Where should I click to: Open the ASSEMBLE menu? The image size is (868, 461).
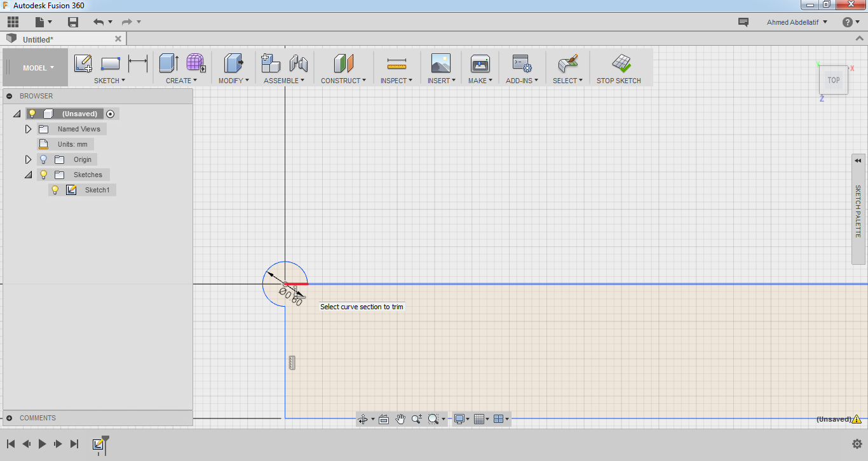(x=284, y=81)
